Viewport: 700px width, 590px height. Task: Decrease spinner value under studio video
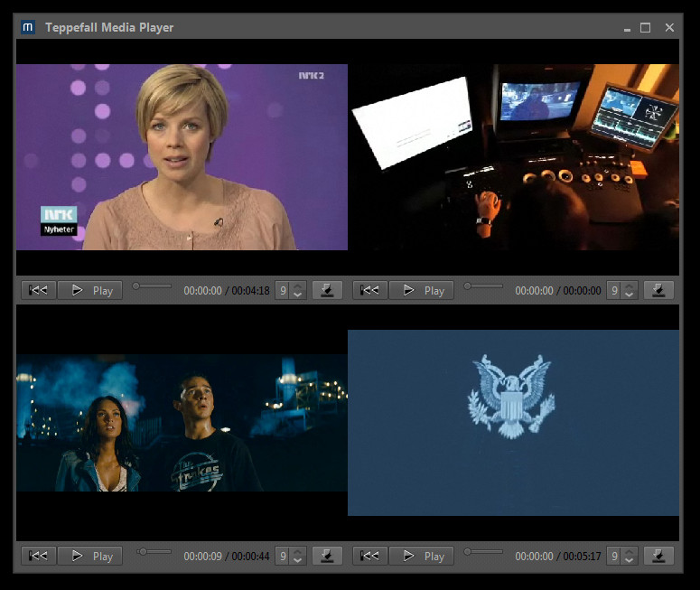pos(629,295)
